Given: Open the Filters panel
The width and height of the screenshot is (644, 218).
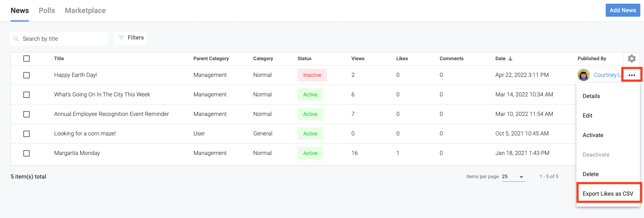Looking at the screenshot, I should coord(131,38).
